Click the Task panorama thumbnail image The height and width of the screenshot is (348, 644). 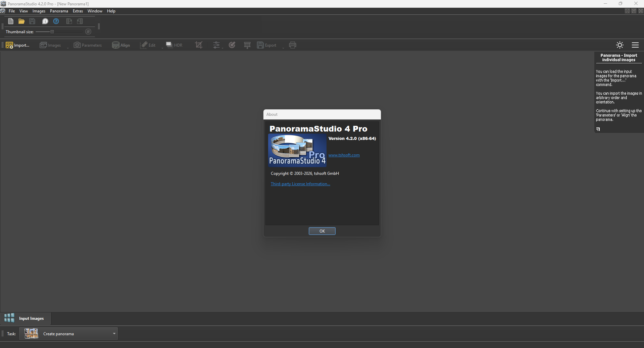point(31,334)
